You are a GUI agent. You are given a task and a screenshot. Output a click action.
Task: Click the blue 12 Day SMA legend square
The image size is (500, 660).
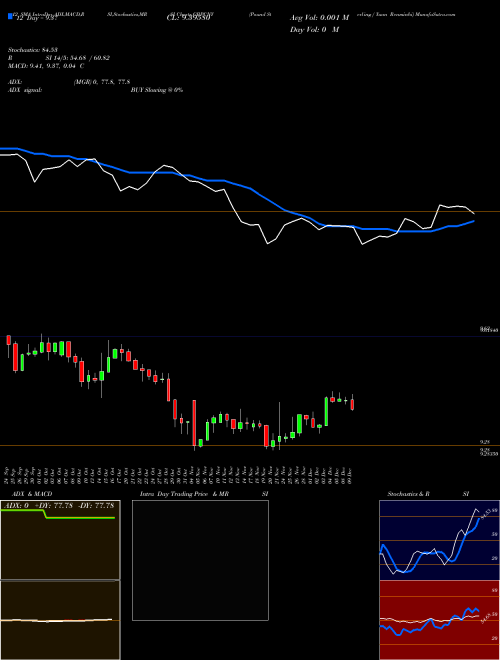[x=10, y=17]
